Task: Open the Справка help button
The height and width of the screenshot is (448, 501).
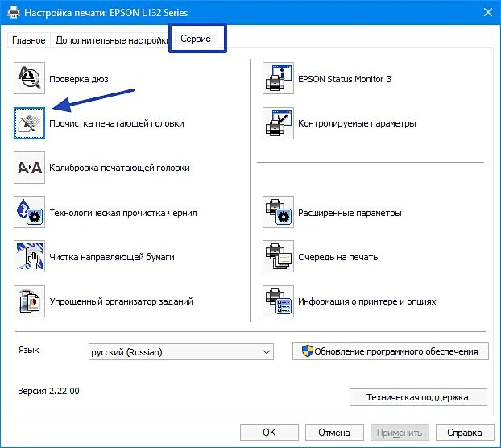Action: [x=465, y=433]
